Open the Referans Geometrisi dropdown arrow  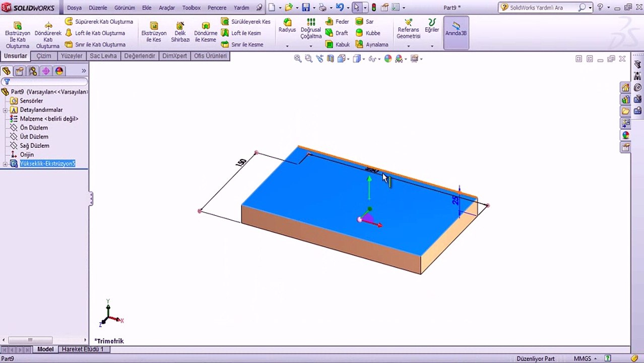pos(409,46)
